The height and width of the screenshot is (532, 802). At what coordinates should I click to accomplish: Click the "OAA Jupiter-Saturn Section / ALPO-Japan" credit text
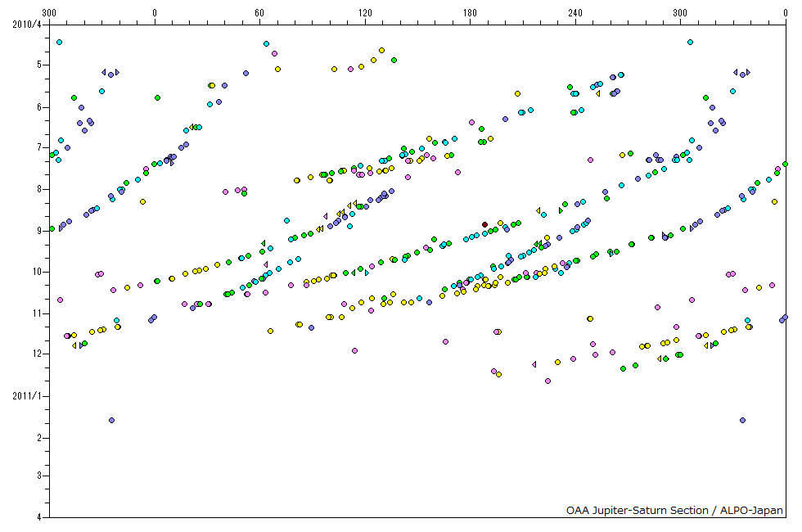674,510
